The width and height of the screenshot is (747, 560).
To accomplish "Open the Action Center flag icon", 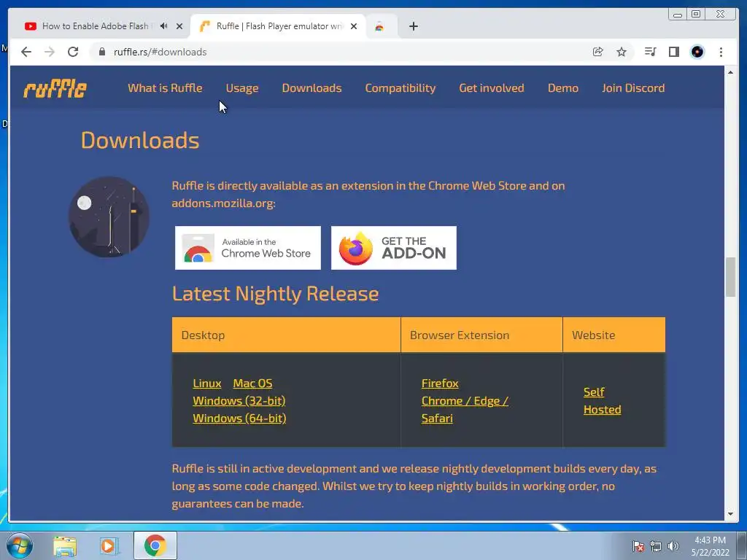I will pyautogui.click(x=638, y=546).
